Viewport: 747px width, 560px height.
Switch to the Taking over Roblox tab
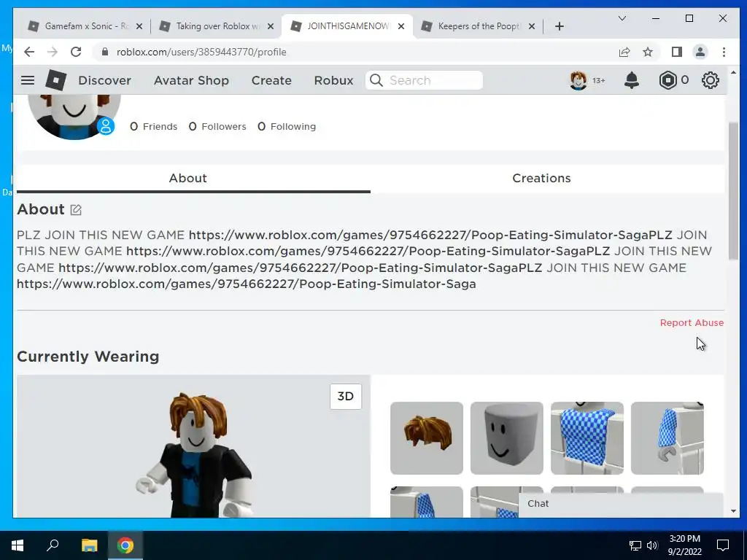pyautogui.click(x=217, y=26)
